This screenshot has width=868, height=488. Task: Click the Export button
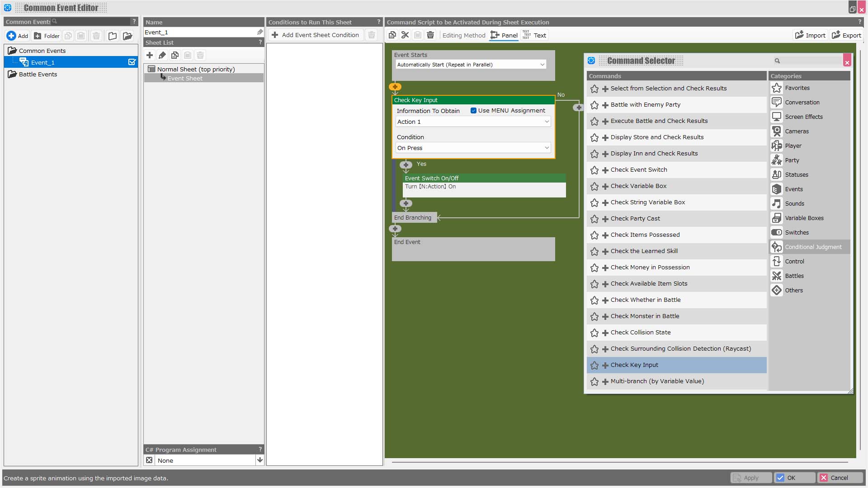[846, 35]
